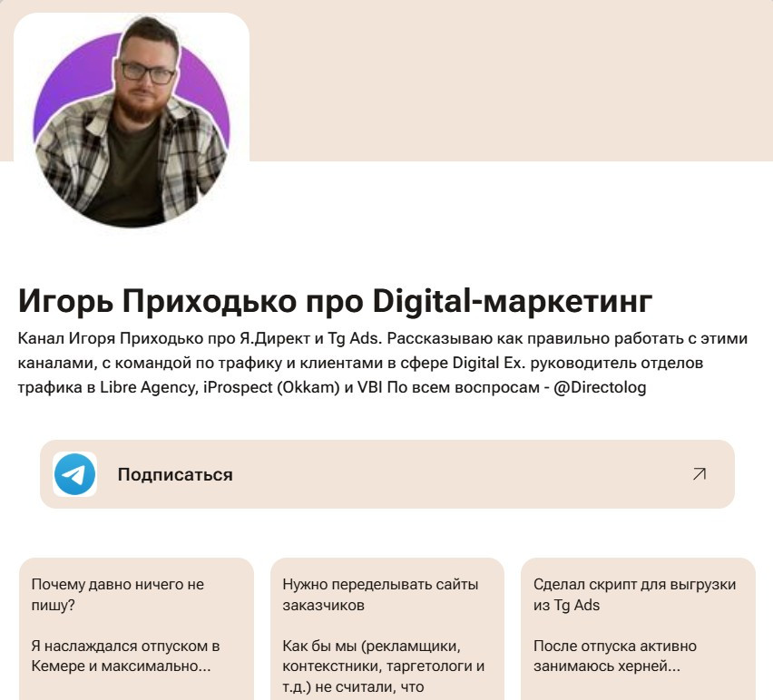Click the Подписаться label
The width and height of the screenshot is (773, 700).
point(175,474)
